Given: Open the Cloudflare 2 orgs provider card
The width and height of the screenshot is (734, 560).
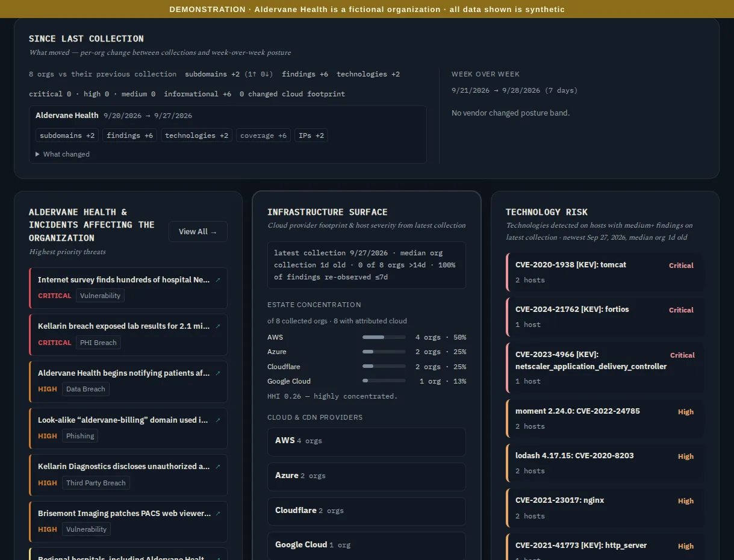Looking at the screenshot, I should [367, 511].
